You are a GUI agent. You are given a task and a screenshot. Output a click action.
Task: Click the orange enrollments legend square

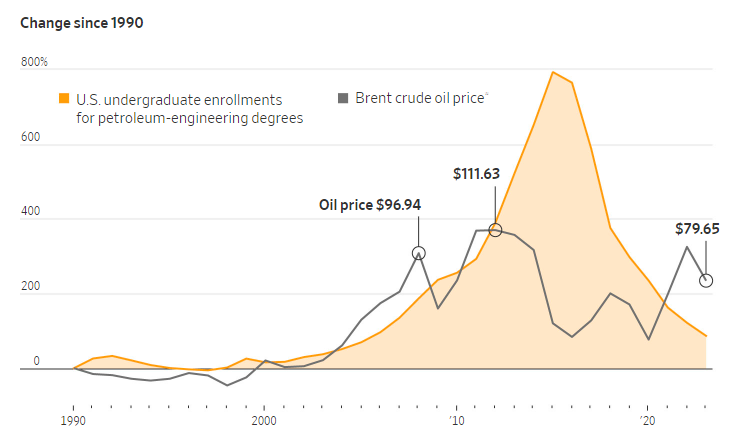pos(64,98)
